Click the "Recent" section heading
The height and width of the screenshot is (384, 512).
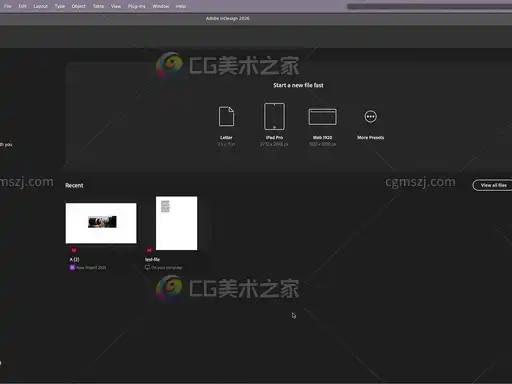tap(74, 185)
